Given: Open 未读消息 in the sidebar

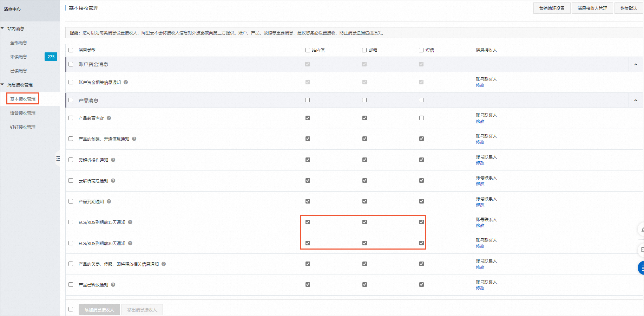Looking at the screenshot, I should click(19, 57).
